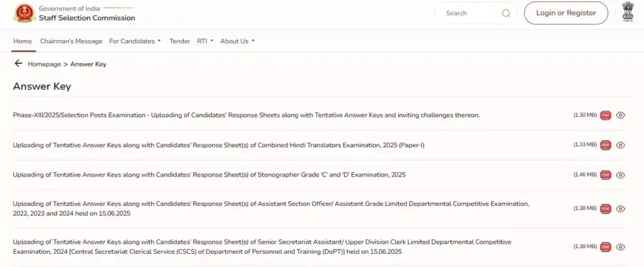Preview Stenographer Grade notice with eye icon
Viewport: 644px width, 267px height.
[620, 175]
